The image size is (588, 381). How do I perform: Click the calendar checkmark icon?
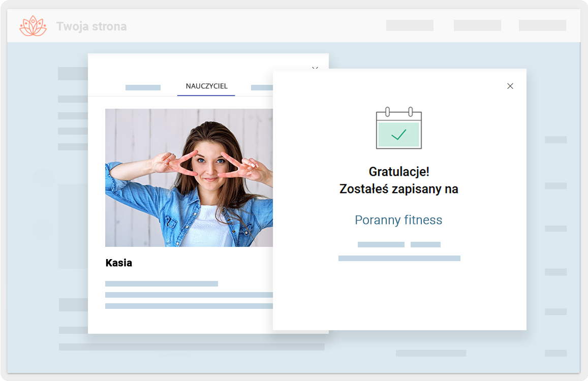(398, 128)
